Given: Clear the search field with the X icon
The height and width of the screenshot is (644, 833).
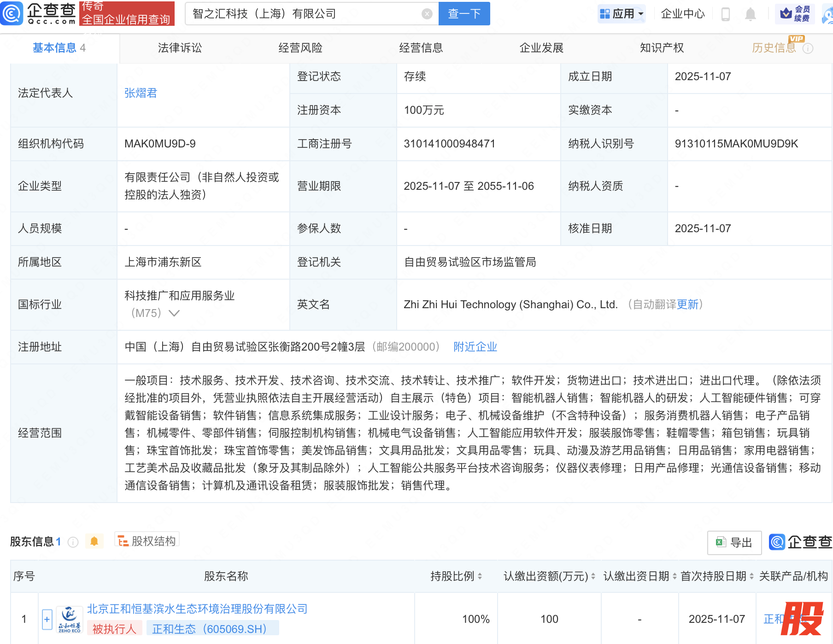Looking at the screenshot, I should tap(427, 14).
